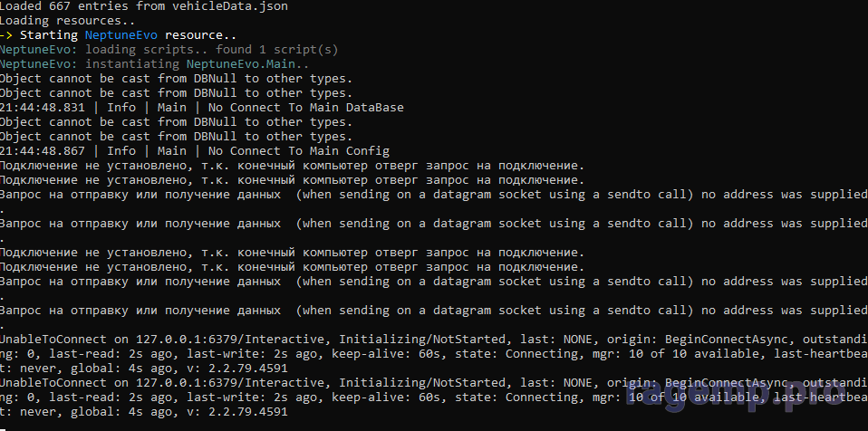868x431 pixels.
Task: Click 'Info' label in the DataBase log line
Action: [121, 107]
